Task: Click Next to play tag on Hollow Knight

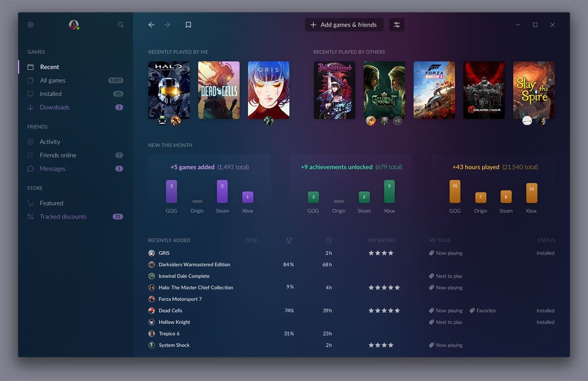Action: (x=445, y=322)
